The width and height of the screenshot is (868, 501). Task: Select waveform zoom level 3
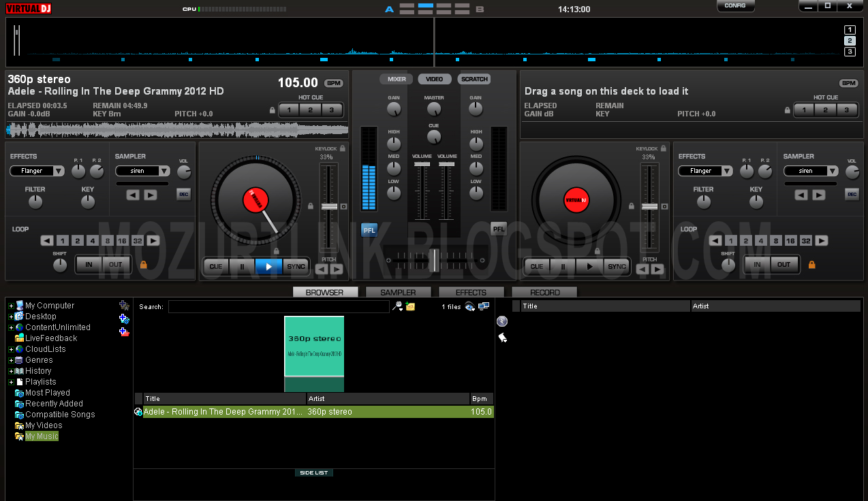pyautogui.click(x=850, y=52)
